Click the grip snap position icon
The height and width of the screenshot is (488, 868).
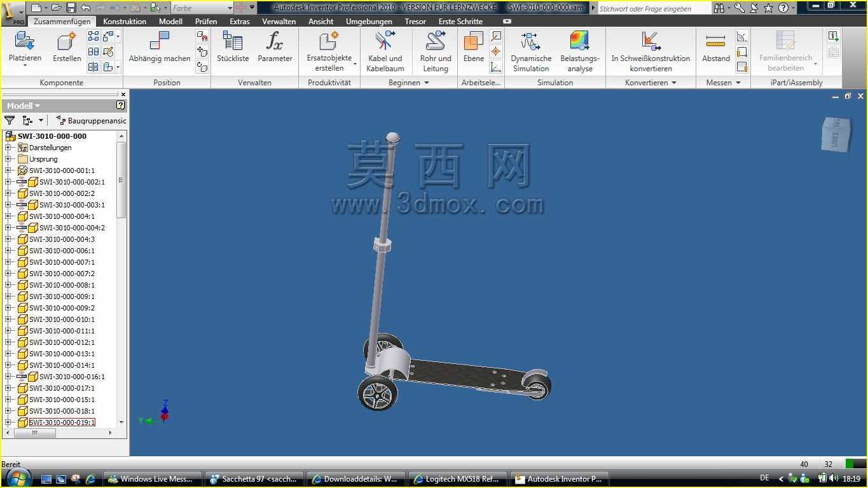[202, 36]
